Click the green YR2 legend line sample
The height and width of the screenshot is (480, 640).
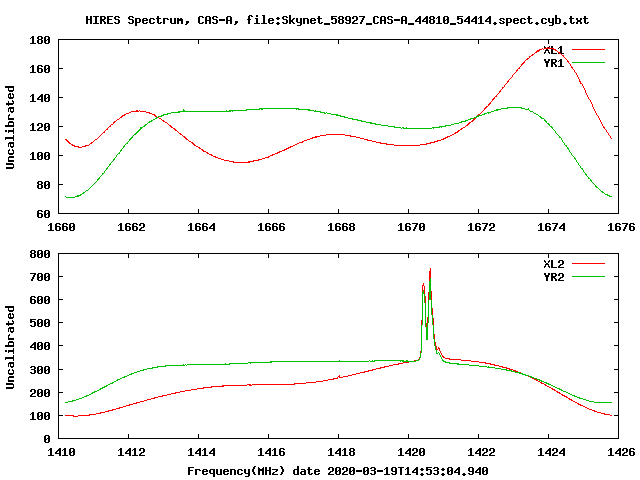click(x=589, y=277)
